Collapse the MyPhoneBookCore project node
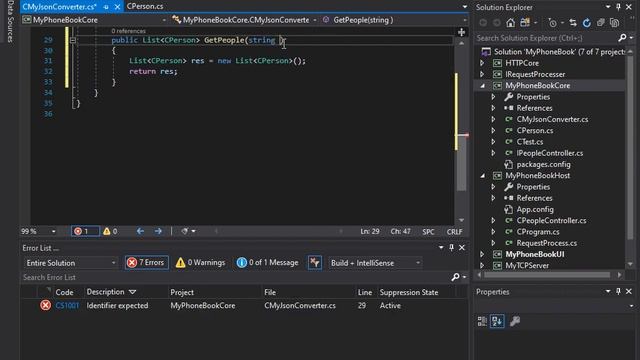The image size is (640, 360). 482,86
